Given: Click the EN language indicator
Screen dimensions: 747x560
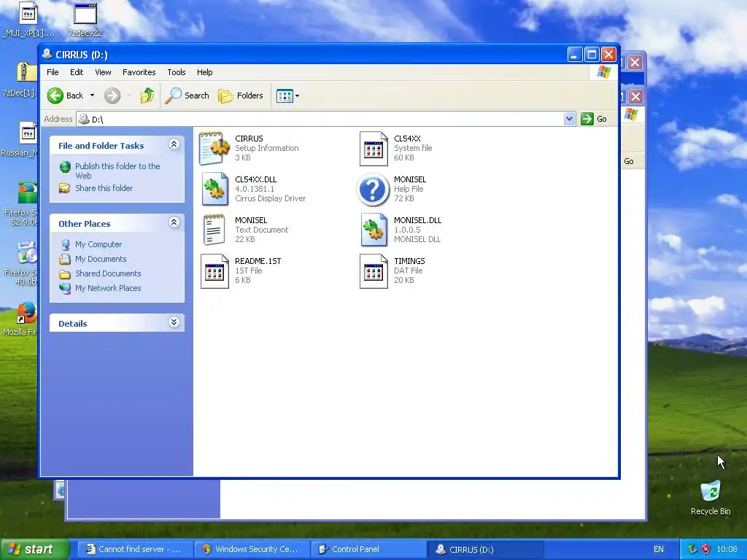Looking at the screenshot, I should 659,549.
